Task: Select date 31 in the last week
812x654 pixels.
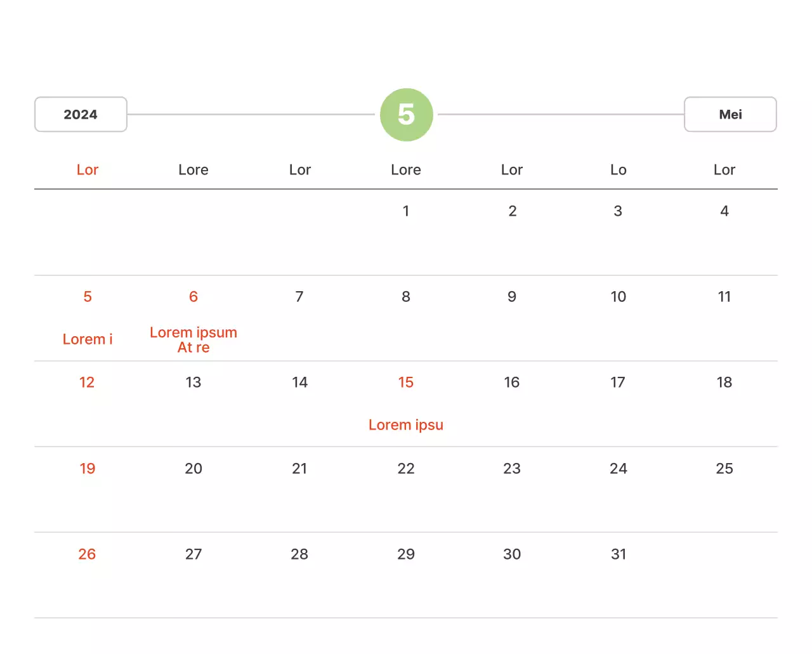Action: [x=618, y=554]
